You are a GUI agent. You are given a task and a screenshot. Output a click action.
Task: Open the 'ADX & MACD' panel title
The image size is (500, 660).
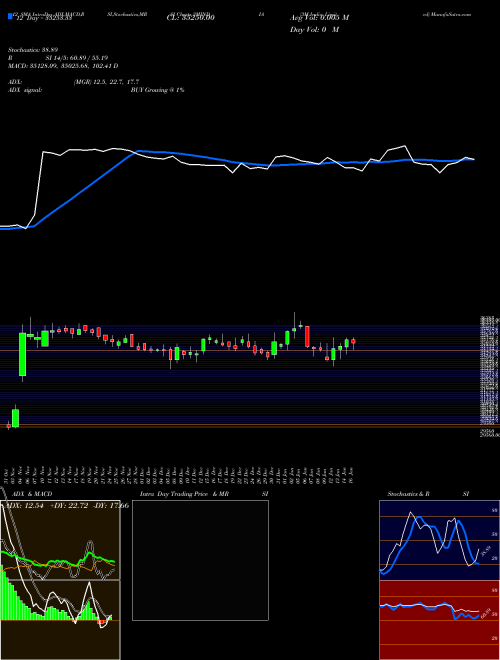[x=32, y=494]
